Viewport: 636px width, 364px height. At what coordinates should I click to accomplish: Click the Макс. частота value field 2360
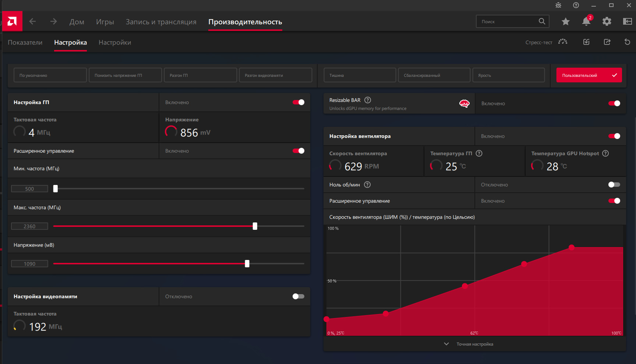(x=29, y=226)
